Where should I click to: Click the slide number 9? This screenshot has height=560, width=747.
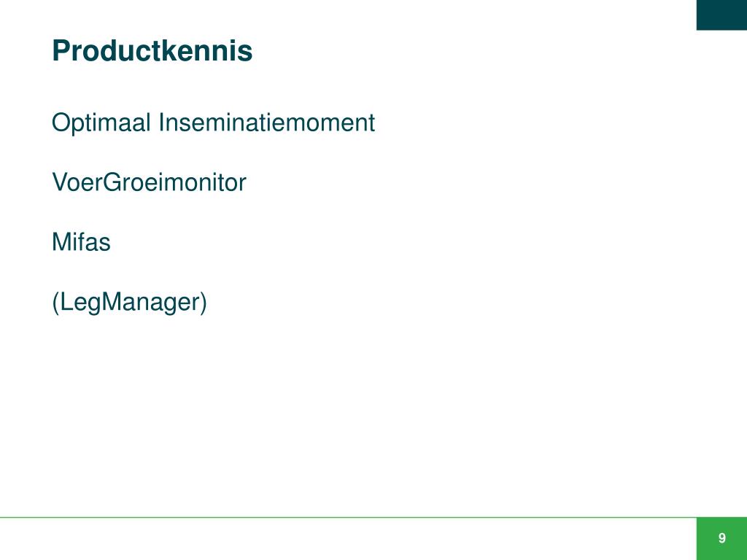point(722,538)
